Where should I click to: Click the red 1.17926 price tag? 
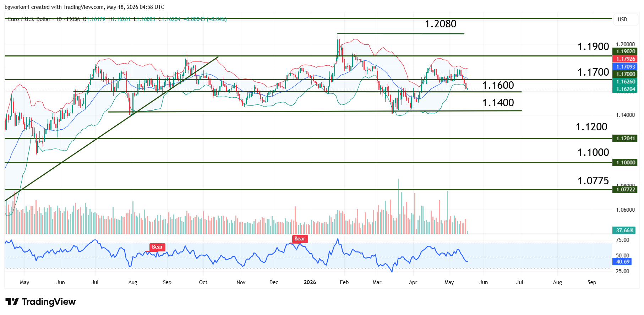tap(625, 59)
